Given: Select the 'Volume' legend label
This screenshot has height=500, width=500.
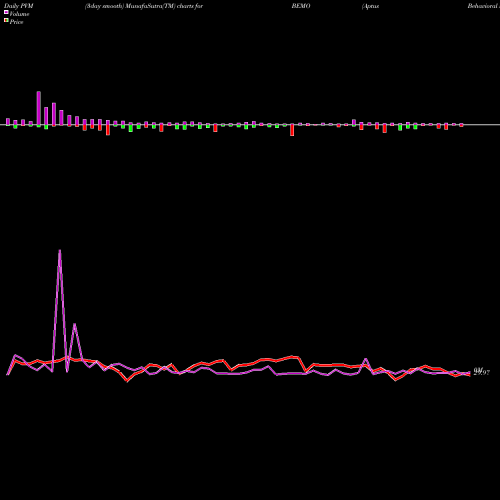Looking at the screenshot, I should pos(19,14).
